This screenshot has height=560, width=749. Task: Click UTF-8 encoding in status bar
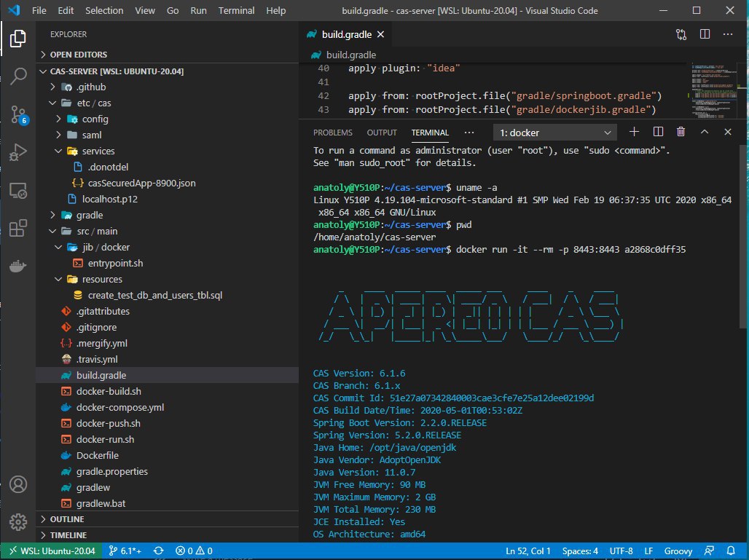621,551
